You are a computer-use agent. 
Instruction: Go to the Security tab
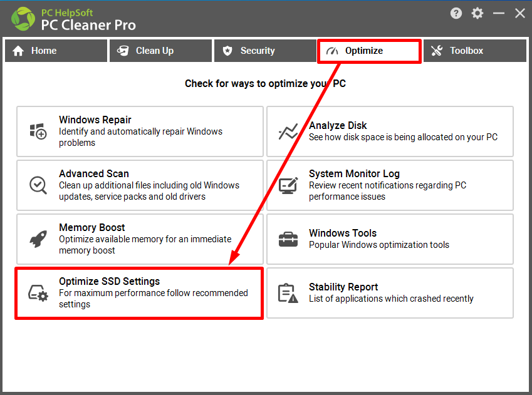(265, 51)
